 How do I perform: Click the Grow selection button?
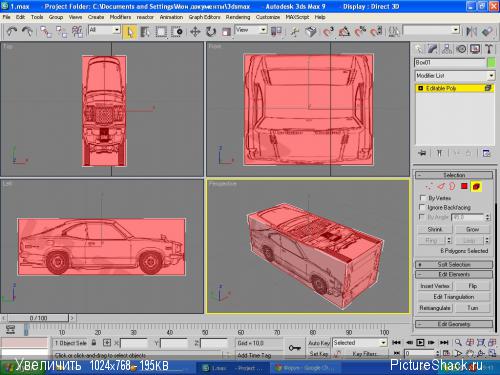click(x=473, y=229)
